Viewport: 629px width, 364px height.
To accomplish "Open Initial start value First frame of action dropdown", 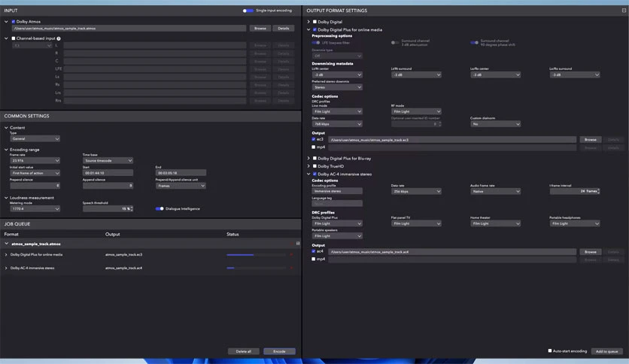I will (35, 173).
